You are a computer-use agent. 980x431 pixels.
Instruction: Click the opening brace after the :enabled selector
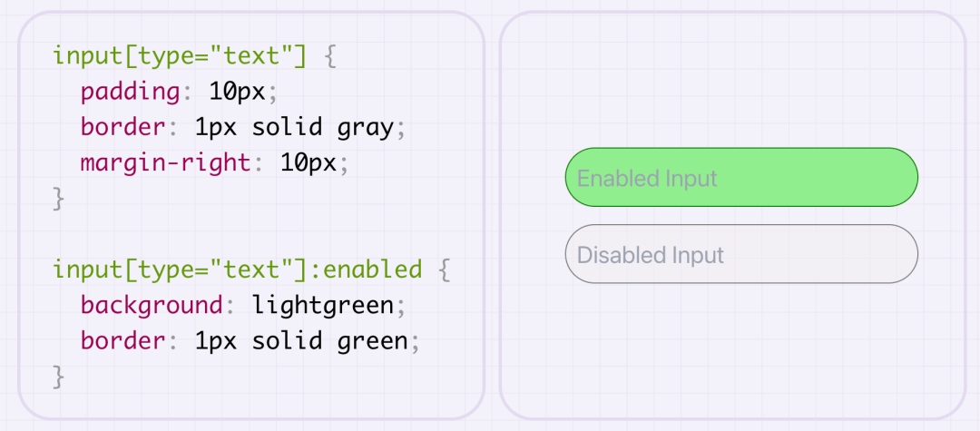(x=444, y=269)
